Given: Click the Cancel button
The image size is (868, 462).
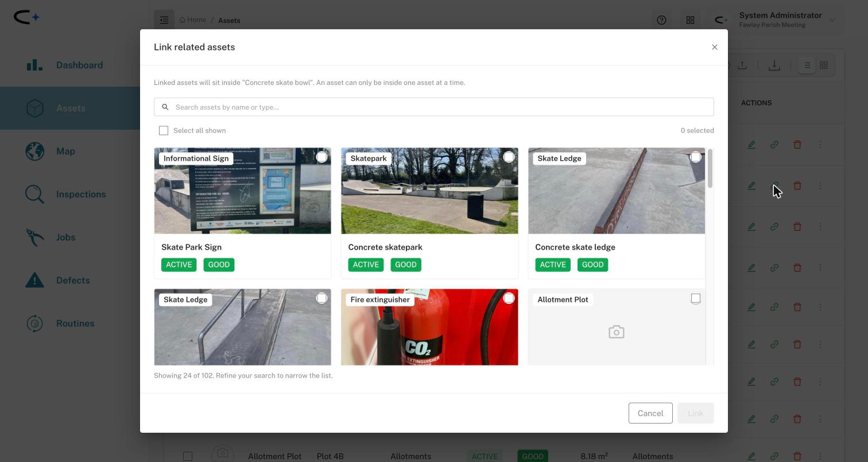Looking at the screenshot, I should (650, 413).
